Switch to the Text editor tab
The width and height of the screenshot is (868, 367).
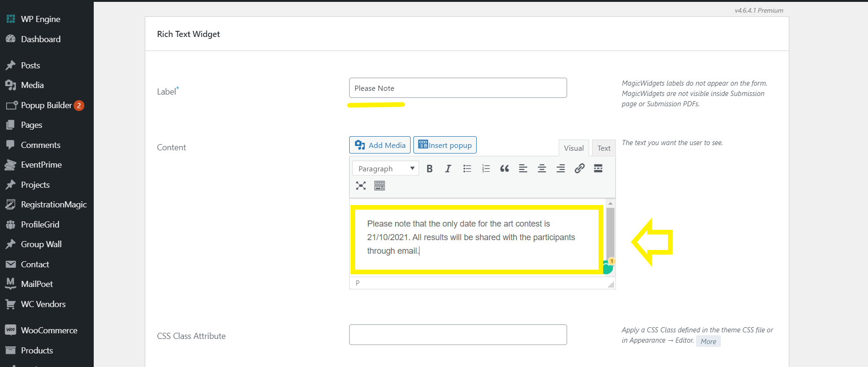[604, 148]
